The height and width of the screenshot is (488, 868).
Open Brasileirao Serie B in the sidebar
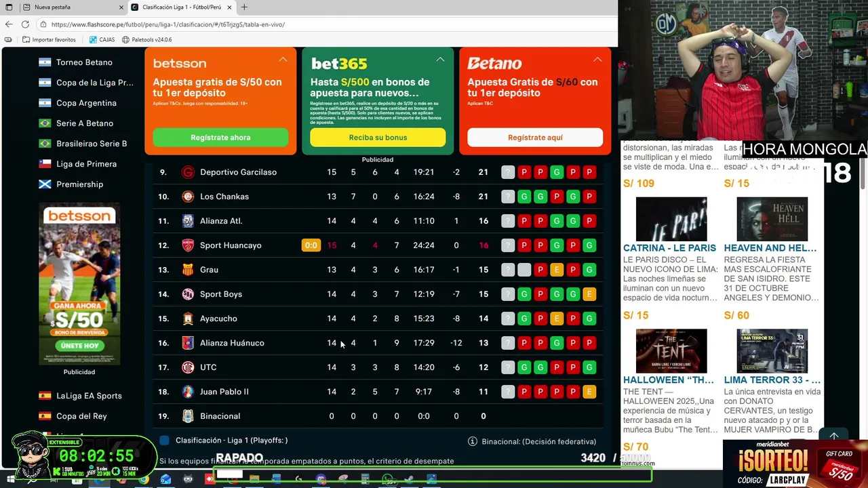(92, 144)
